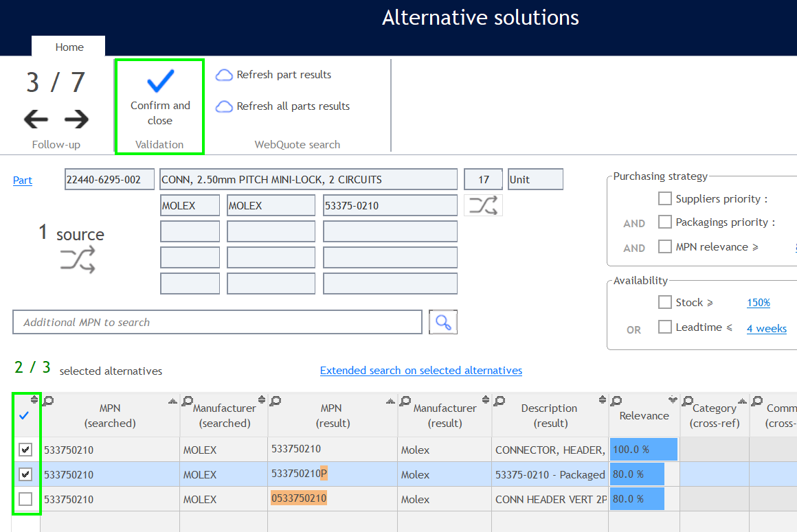Click shuffle icon next to MPN 53375-0210

pos(483,205)
